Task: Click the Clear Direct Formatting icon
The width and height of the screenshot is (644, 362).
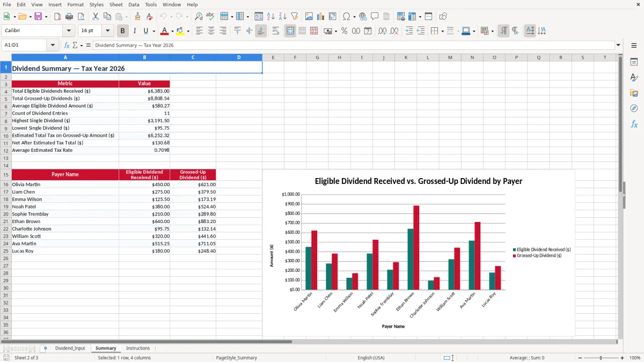Action: (x=150, y=17)
